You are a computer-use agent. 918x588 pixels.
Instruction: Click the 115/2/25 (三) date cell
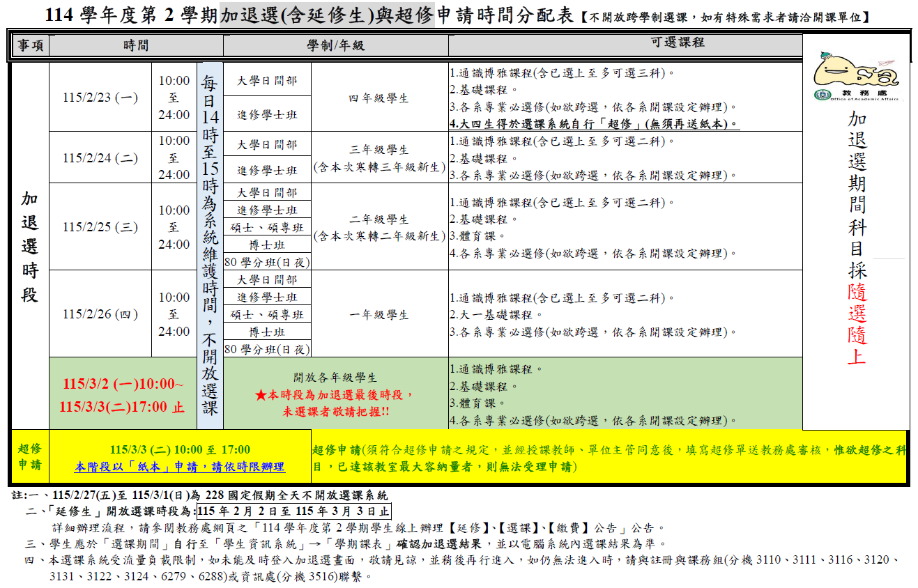[100, 227]
